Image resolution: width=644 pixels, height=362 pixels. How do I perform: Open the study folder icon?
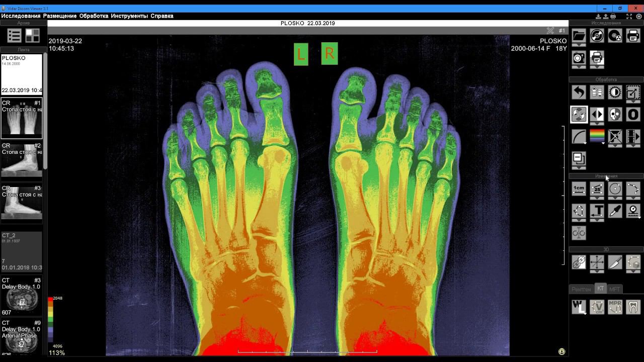[x=579, y=35]
